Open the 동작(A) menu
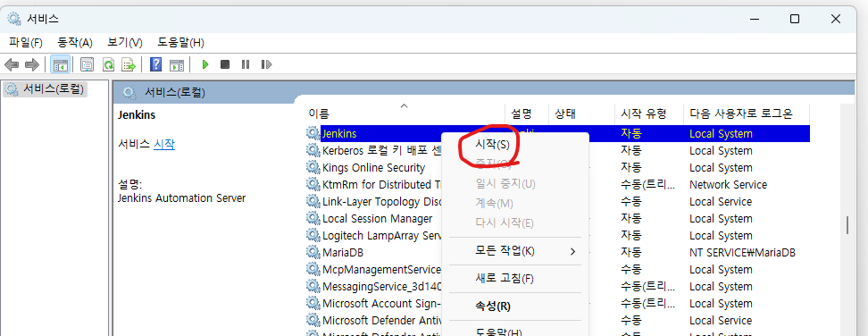The width and height of the screenshot is (868, 336). pos(75,42)
